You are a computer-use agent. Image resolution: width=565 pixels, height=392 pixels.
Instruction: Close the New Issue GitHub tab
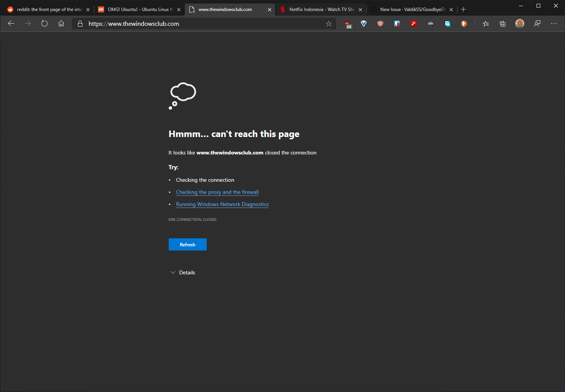pyautogui.click(x=451, y=10)
